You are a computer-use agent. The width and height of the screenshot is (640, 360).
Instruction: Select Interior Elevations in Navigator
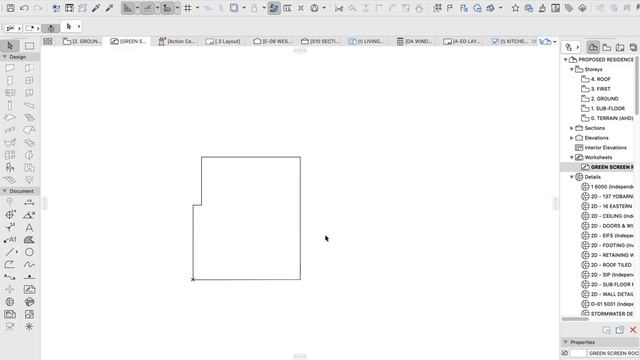click(605, 148)
